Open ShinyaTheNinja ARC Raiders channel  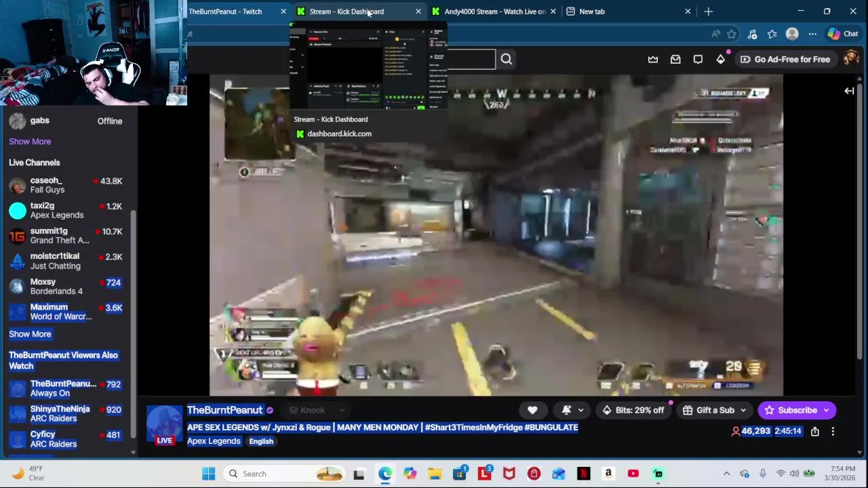(66, 414)
